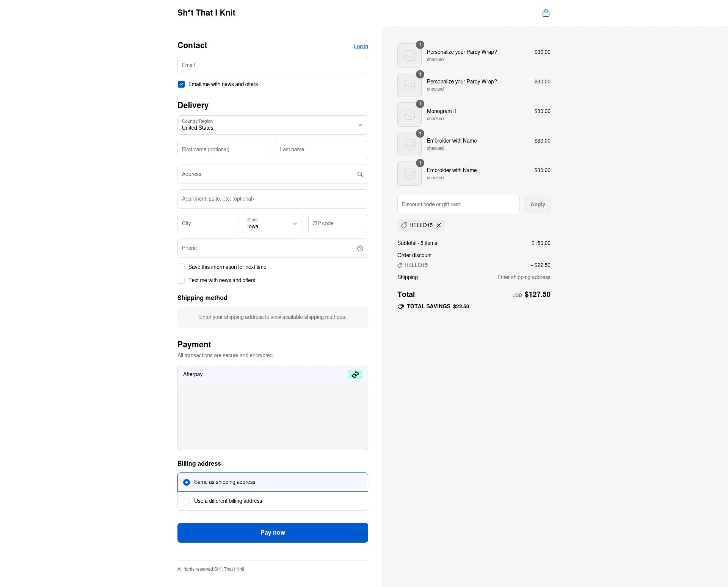Click the help question mark icon beside Phone
The image size is (728, 587).
click(360, 248)
